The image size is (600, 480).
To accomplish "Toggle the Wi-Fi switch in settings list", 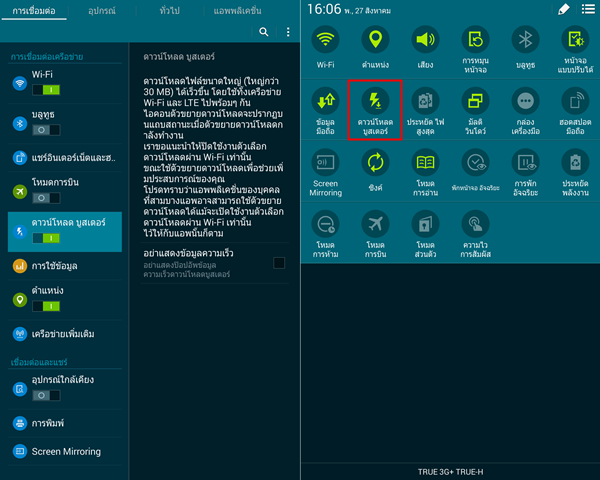I will coord(47,89).
